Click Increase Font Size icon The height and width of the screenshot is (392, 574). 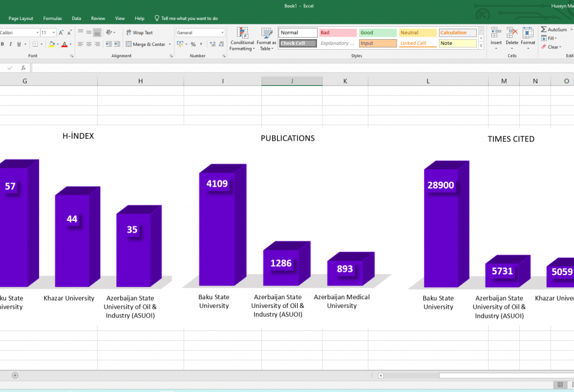pos(61,32)
